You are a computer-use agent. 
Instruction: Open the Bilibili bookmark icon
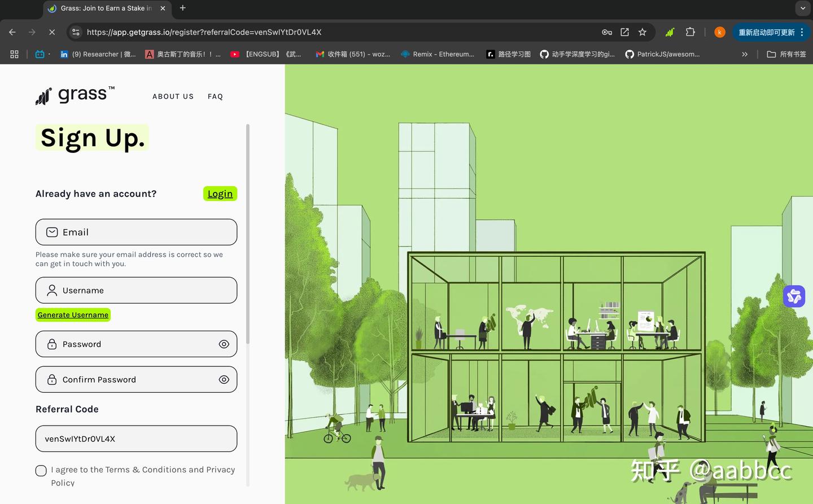pyautogui.click(x=40, y=54)
